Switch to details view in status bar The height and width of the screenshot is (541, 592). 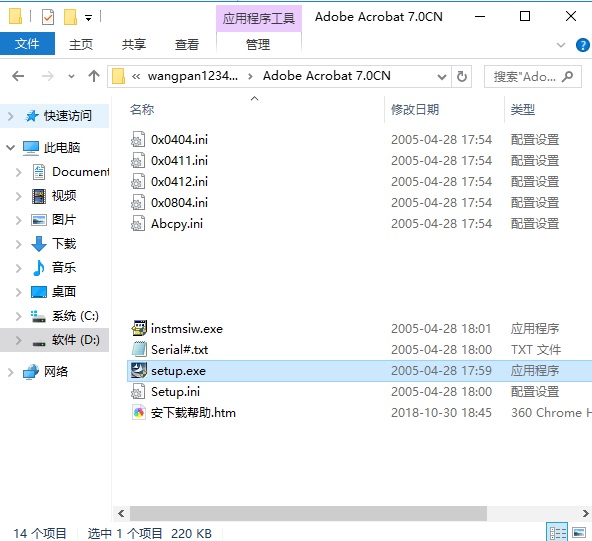click(x=557, y=533)
